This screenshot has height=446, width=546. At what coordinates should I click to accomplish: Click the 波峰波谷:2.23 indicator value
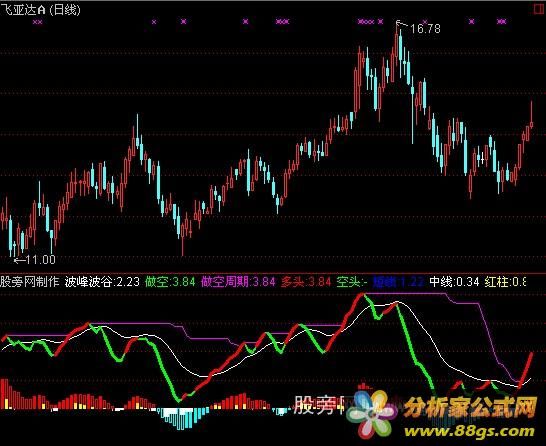point(102,282)
